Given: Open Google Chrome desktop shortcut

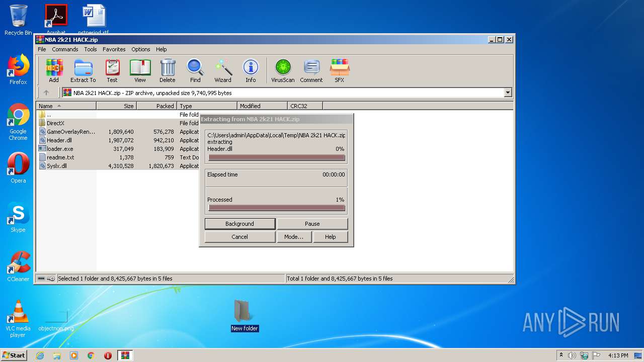Looking at the screenshot, I should [x=18, y=122].
